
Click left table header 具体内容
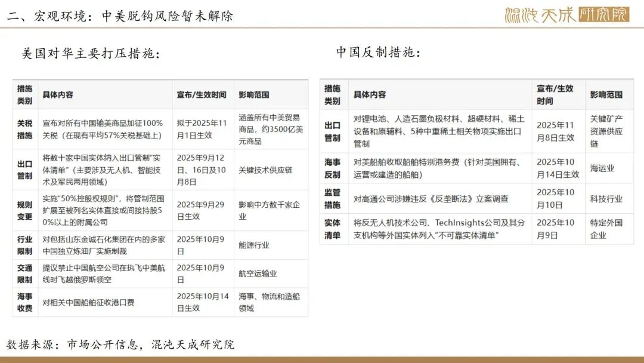click(105, 94)
